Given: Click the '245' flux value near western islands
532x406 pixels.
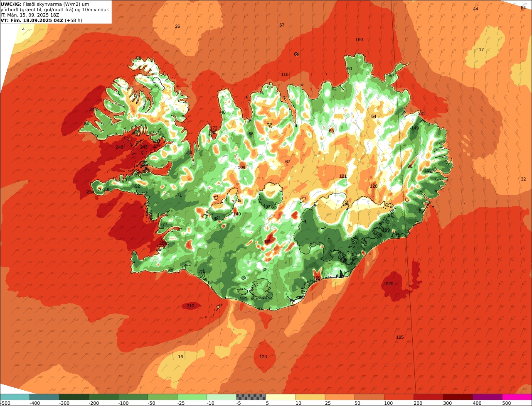Looking at the screenshot, I should pos(144,147).
